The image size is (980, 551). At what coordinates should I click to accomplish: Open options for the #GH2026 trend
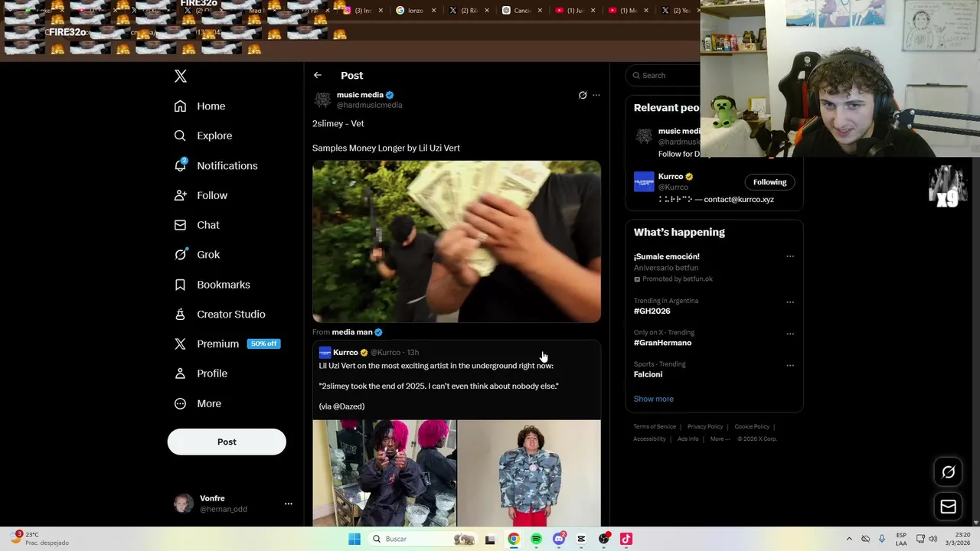[x=790, y=302]
